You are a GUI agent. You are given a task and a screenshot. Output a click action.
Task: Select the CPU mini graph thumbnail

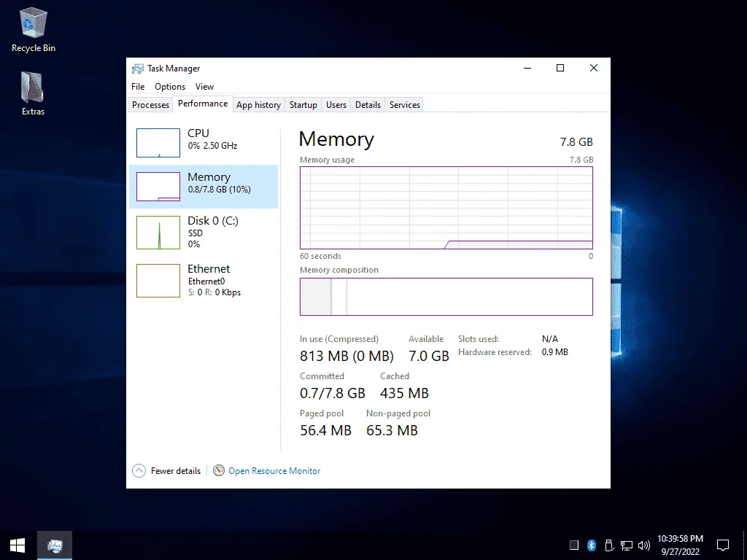point(158,142)
